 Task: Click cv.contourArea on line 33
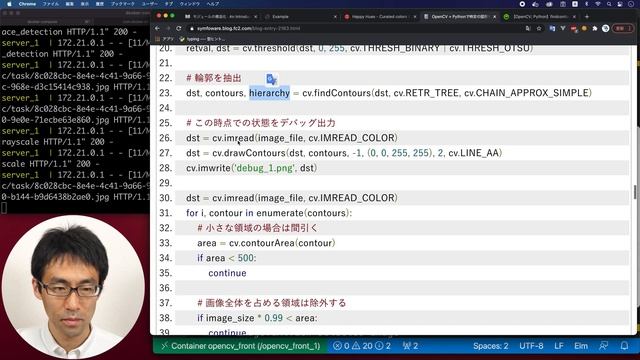[x=262, y=243]
